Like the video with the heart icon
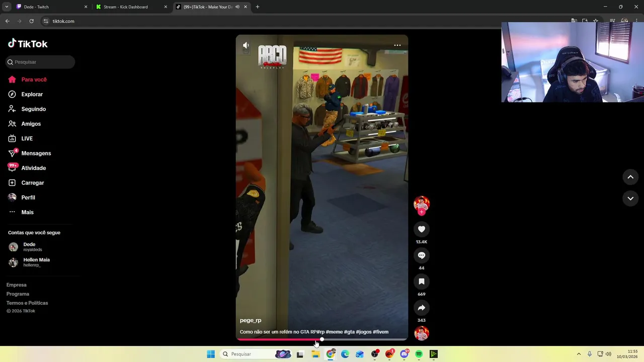 coord(422,229)
